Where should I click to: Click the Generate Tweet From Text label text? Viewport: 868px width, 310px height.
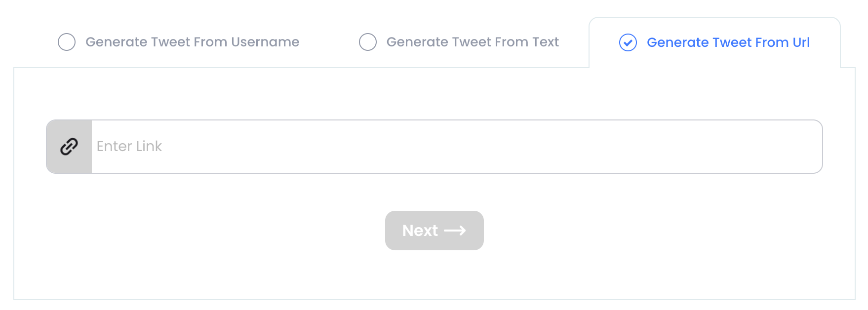(473, 42)
